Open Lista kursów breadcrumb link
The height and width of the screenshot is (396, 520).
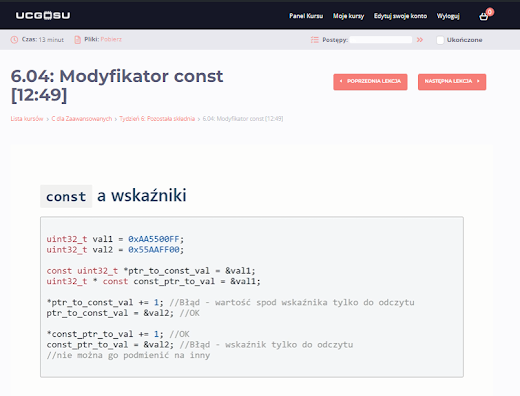27,119
